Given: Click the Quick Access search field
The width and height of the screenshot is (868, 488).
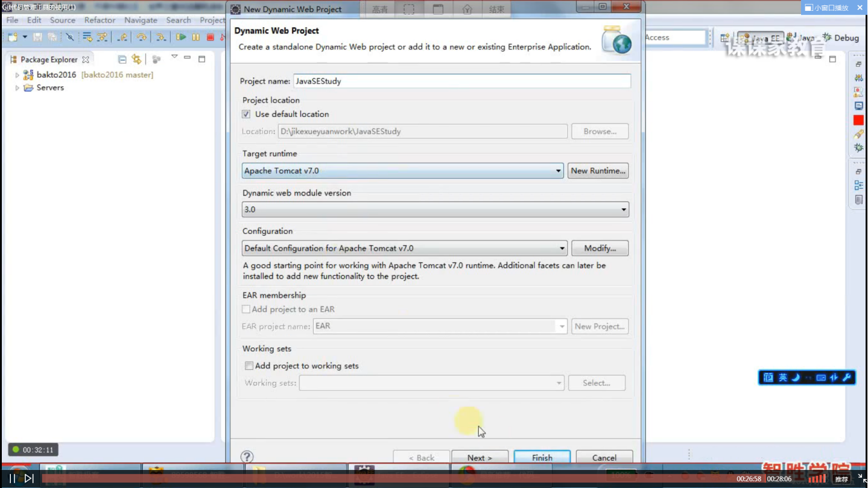Looking at the screenshot, I should pos(676,37).
